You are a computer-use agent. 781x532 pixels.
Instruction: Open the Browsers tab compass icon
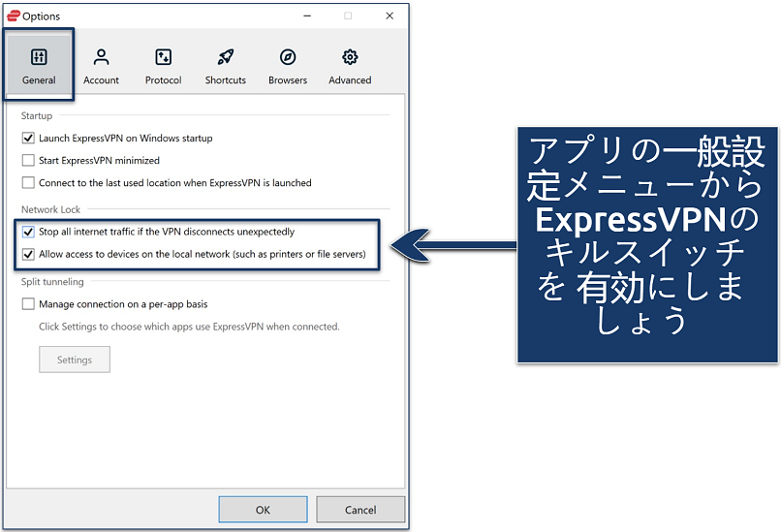click(x=288, y=57)
